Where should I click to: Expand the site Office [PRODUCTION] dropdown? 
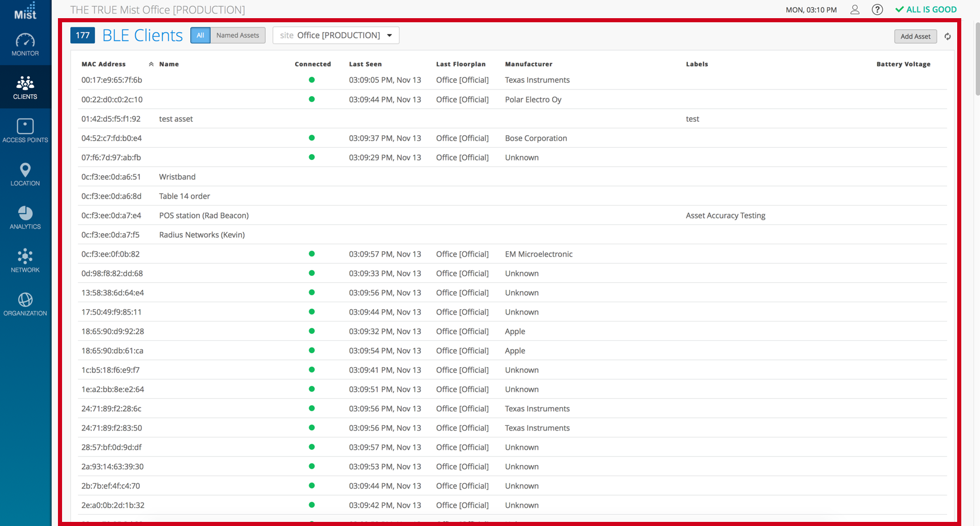click(x=336, y=35)
